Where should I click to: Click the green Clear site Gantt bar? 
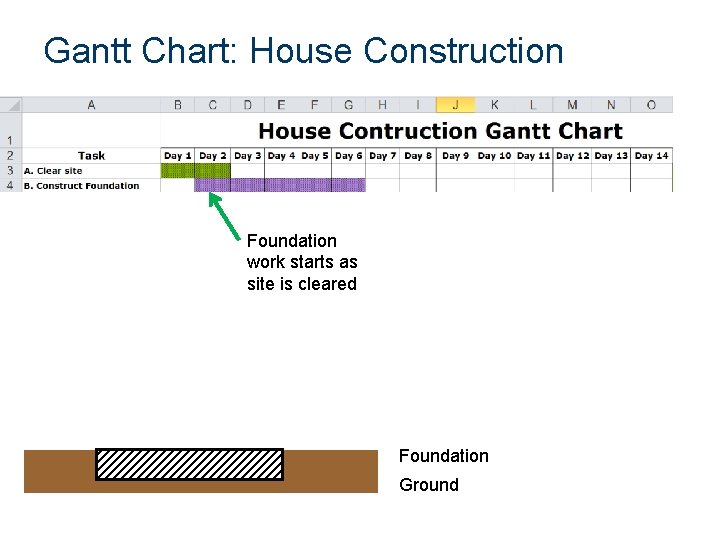(196, 171)
